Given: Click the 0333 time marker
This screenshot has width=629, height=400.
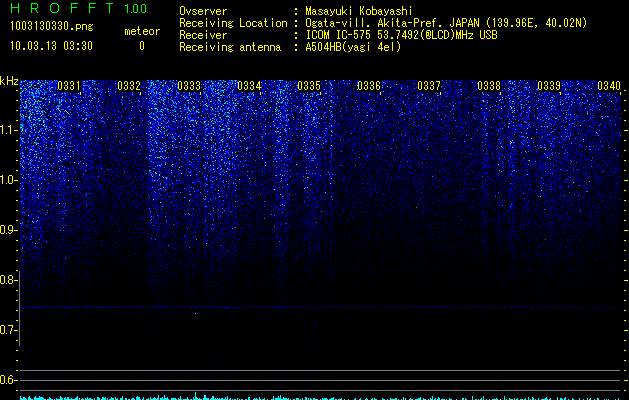Looking at the screenshot, I should pos(189,86).
